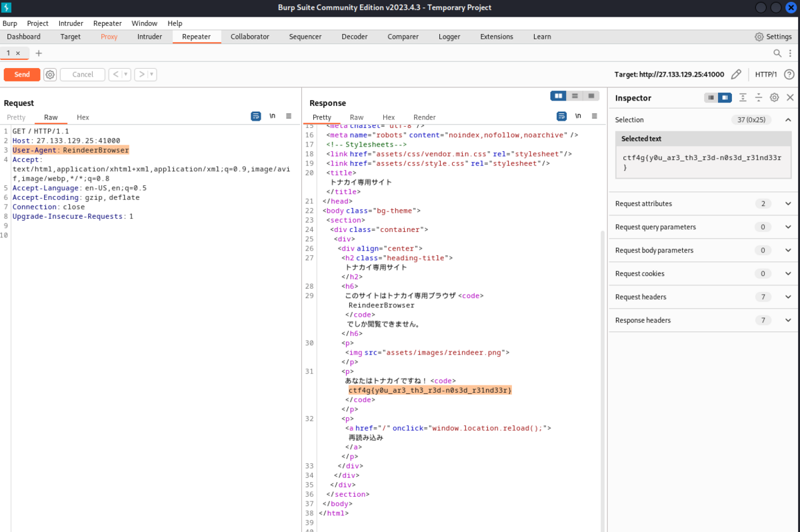Viewport: 800px width, 532px height.
Task: Open the history back dropdown arrow
Action: click(126, 75)
